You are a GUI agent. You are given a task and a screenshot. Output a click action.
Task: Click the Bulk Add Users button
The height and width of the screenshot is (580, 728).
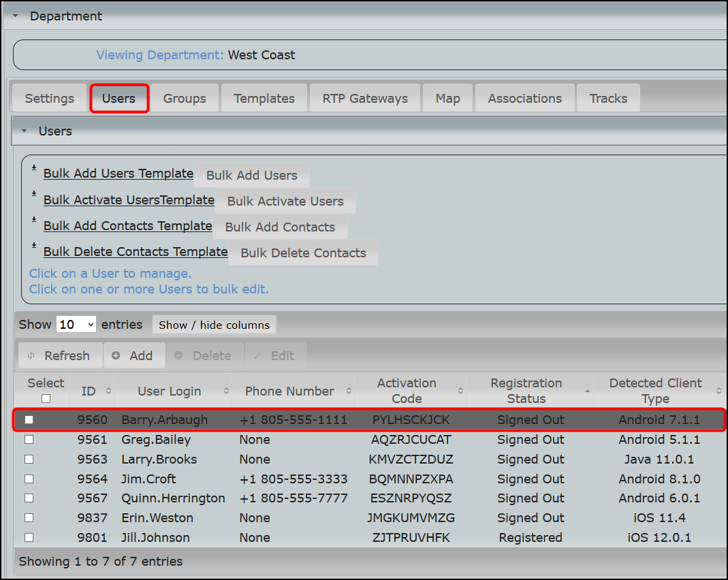point(252,175)
